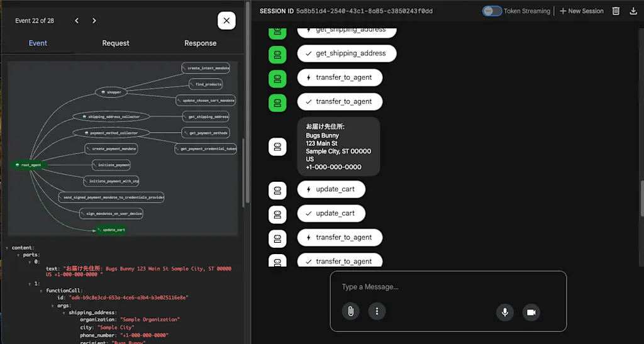Activate the microphone input
The image size is (644, 344).
click(x=505, y=313)
